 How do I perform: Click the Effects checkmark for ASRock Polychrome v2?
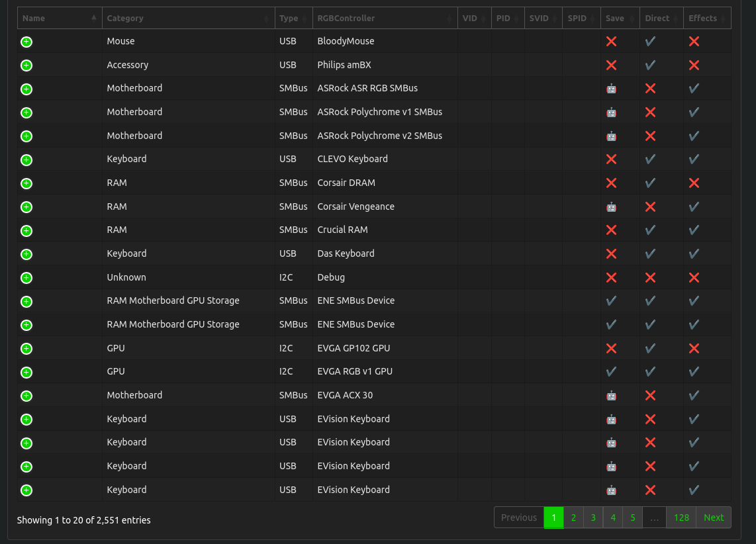(694, 136)
